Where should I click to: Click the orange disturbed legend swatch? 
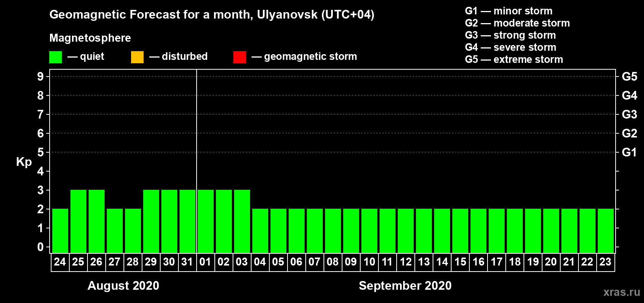coord(137,57)
